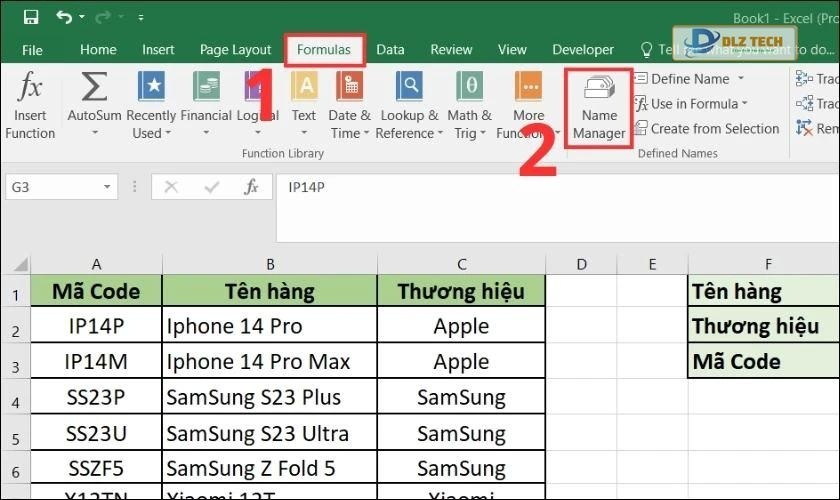Open the Financial functions icon

click(206, 90)
